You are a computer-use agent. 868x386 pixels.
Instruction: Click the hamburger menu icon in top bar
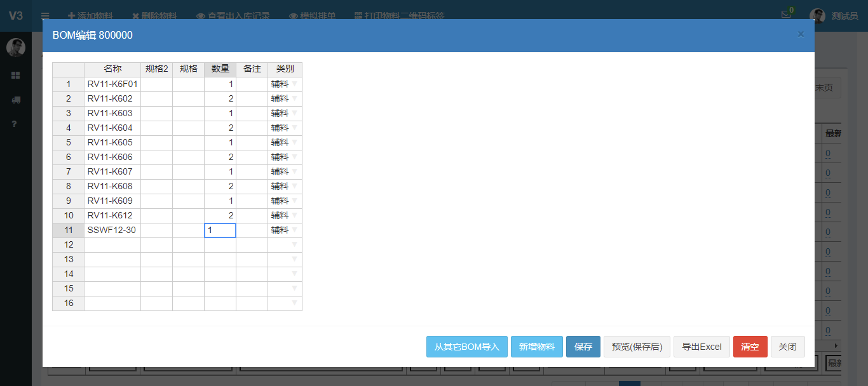tap(45, 16)
